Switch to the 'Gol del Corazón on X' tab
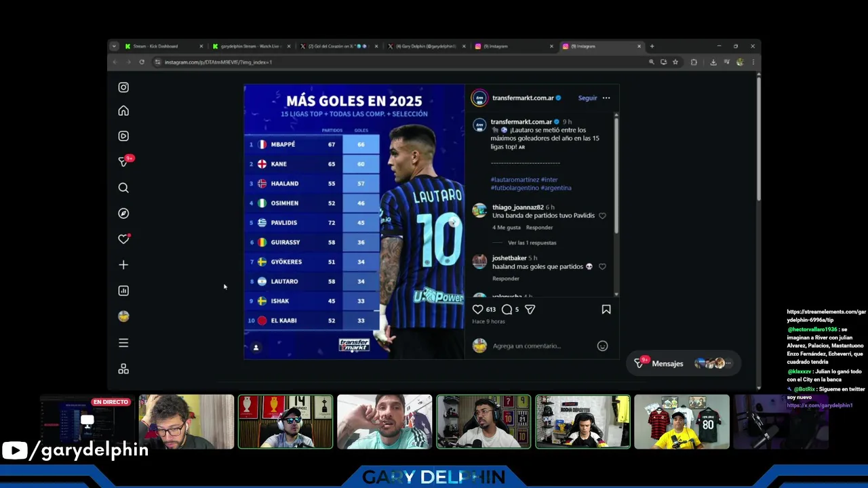The height and width of the screenshot is (488, 868). (x=338, y=46)
